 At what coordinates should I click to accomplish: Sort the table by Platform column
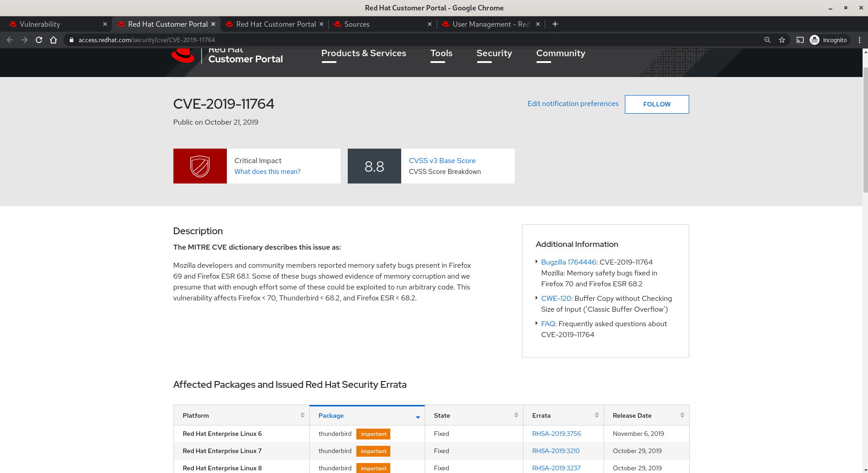[241, 415]
